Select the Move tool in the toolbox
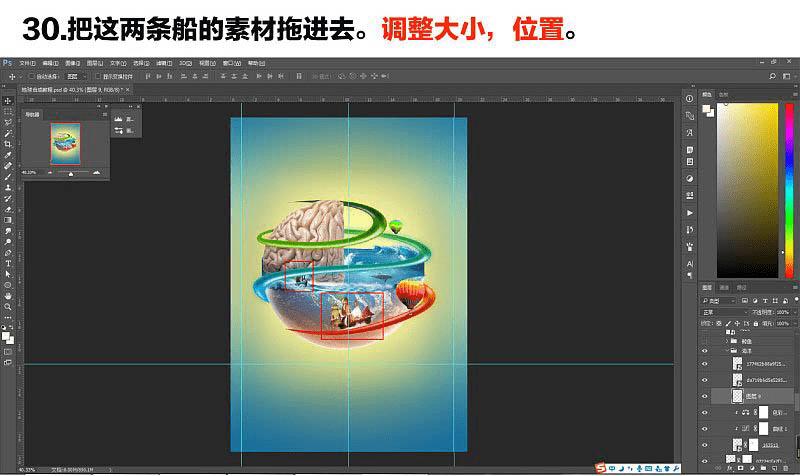Viewport: 800px width, 476px height. pos(8,101)
